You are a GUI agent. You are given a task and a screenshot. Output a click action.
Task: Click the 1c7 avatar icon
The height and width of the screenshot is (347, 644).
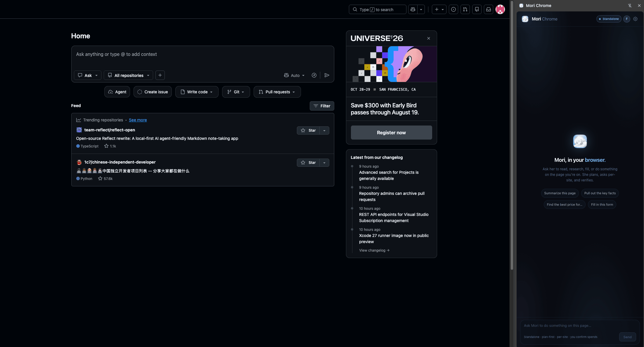coord(79,162)
